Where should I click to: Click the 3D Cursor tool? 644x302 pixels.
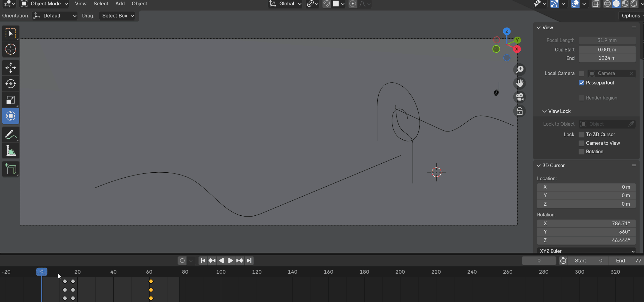(11, 49)
